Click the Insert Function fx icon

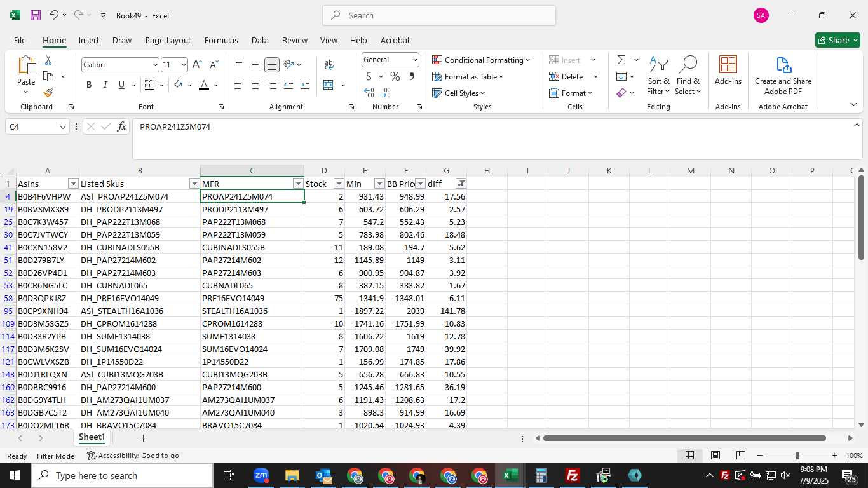(x=122, y=127)
